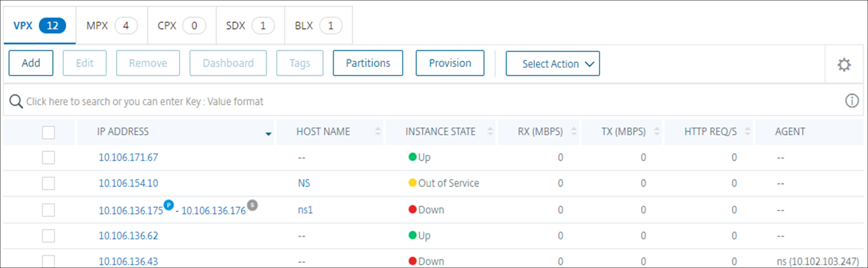The image size is (868, 268).
Task: Open instance 10.106.136.43 link
Action: (128, 261)
